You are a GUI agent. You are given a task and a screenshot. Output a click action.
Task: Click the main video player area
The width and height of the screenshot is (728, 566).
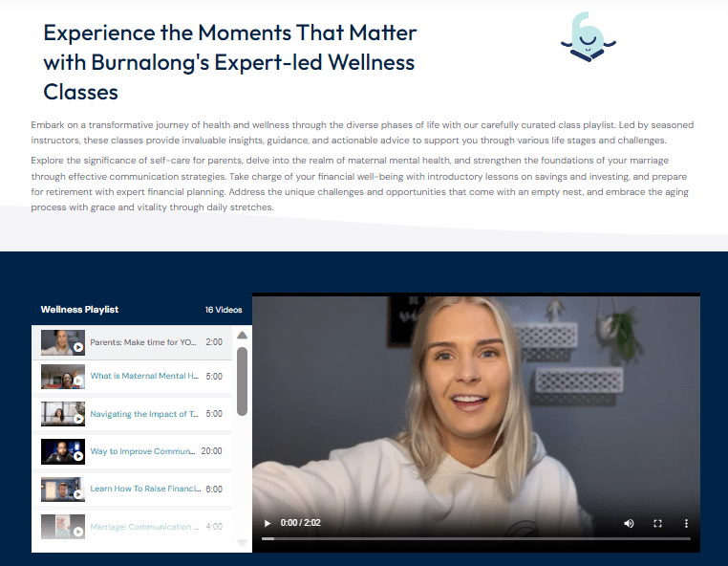(476, 402)
